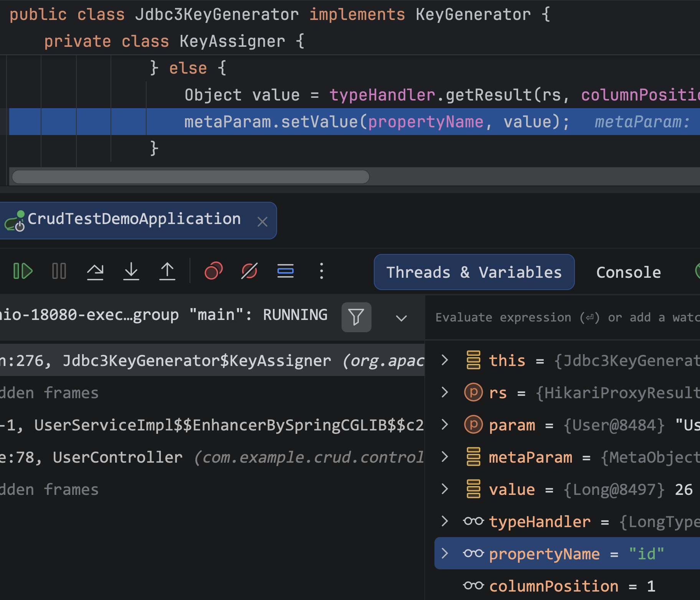The image size is (700, 600).
Task: Open the thread selector dropdown chevron
Action: pyautogui.click(x=401, y=318)
